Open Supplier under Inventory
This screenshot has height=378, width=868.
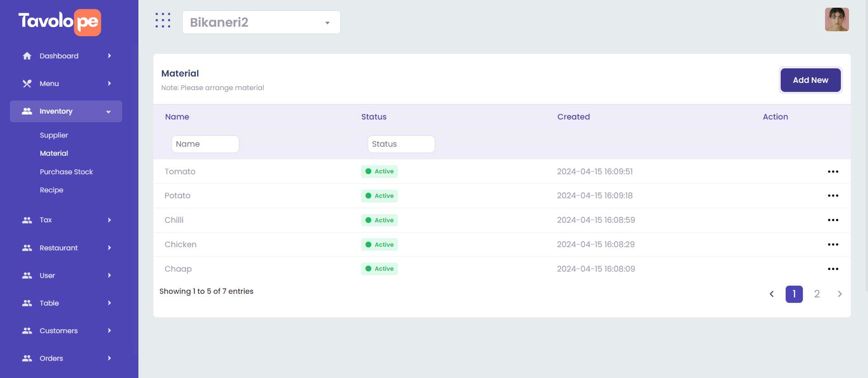[54, 135]
